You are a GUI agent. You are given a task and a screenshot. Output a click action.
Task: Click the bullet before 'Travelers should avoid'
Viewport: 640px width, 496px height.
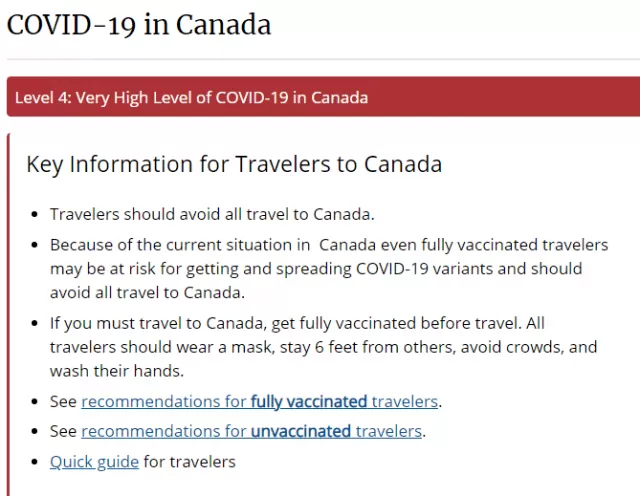pyautogui.click(x=35, y=215)
